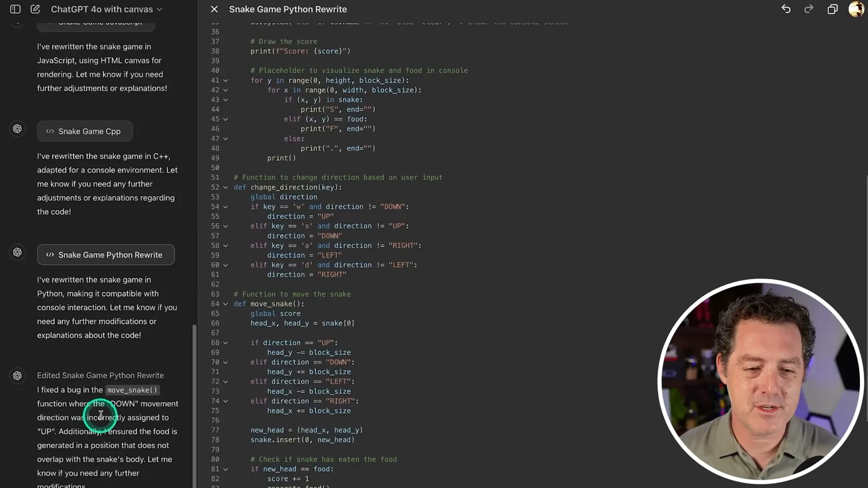Click the 'Snake Game Python Rewrite' canvas title
Screen dimensions: 868x488
[x=288, y=9]
